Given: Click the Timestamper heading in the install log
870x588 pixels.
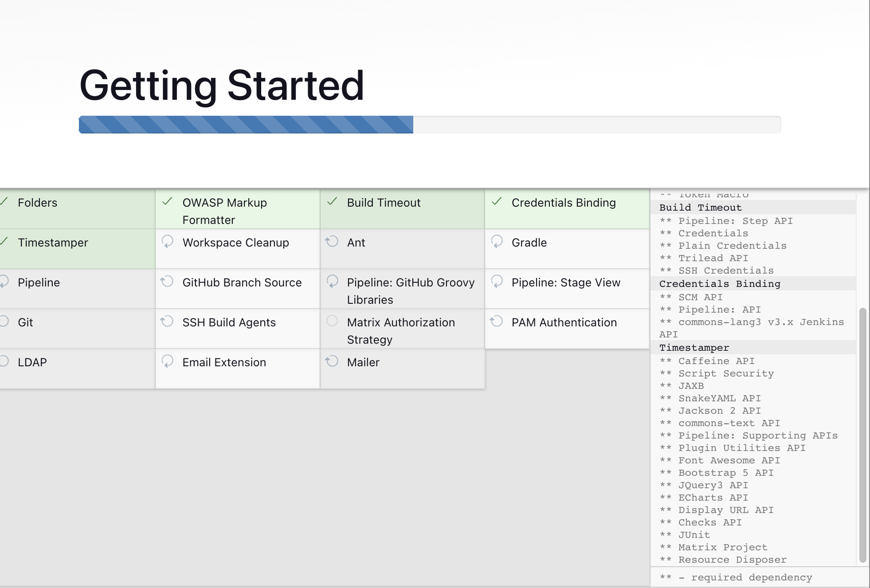Looking at the screenshot, I should [694, 348].
